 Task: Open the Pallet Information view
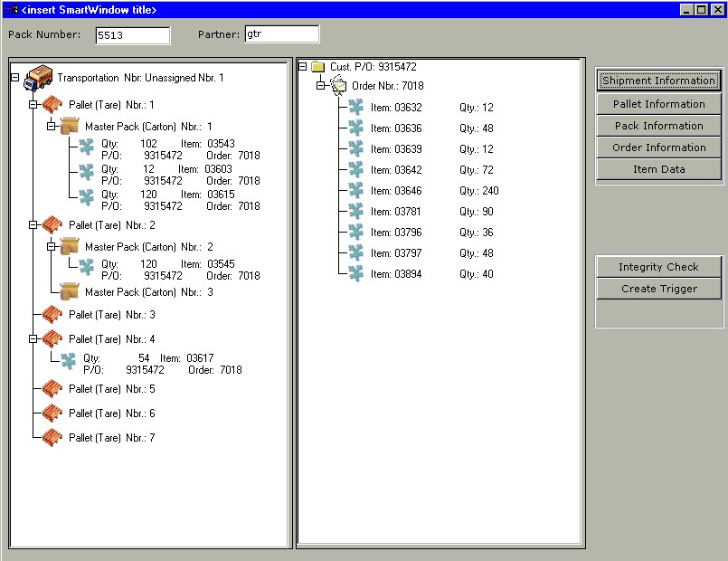[658, 104]
